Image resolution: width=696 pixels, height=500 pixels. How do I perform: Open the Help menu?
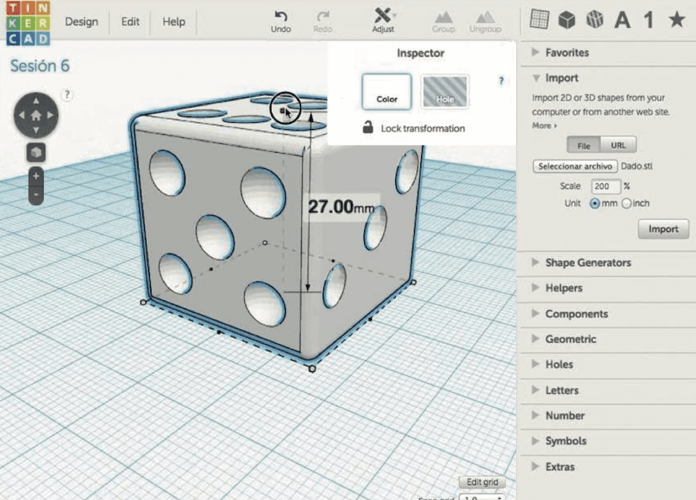174,21
